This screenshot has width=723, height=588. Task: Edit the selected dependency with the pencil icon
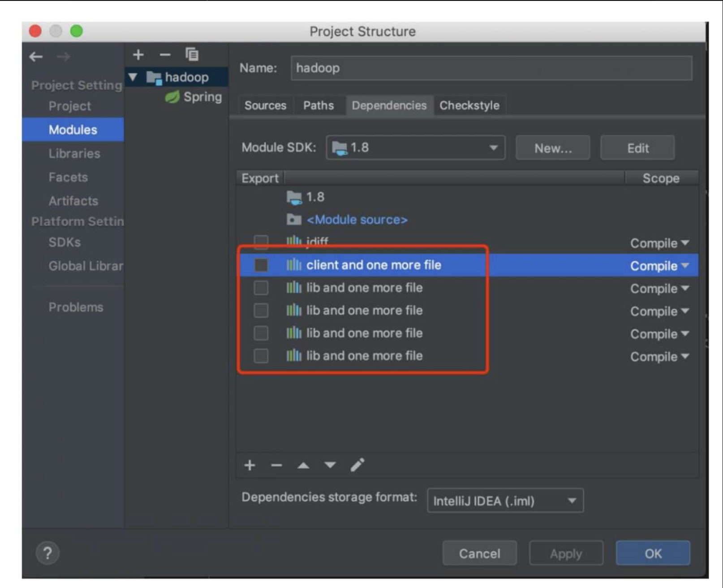pos(357,465)
